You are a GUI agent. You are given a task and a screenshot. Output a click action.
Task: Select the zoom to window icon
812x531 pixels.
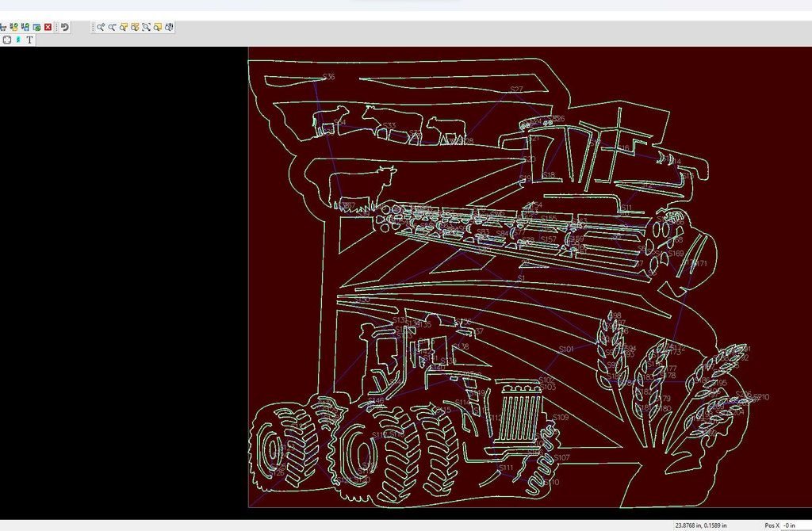click(124, 27)
